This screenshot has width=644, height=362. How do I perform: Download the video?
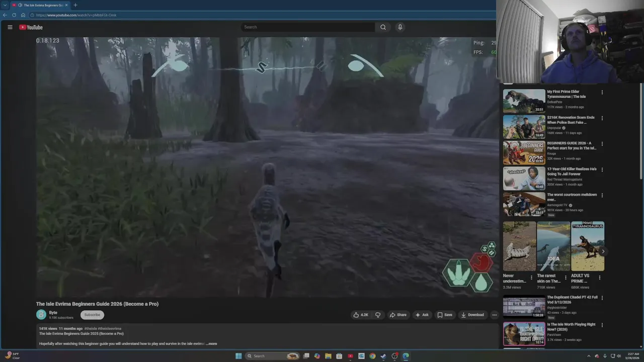(x=472, y=315)
